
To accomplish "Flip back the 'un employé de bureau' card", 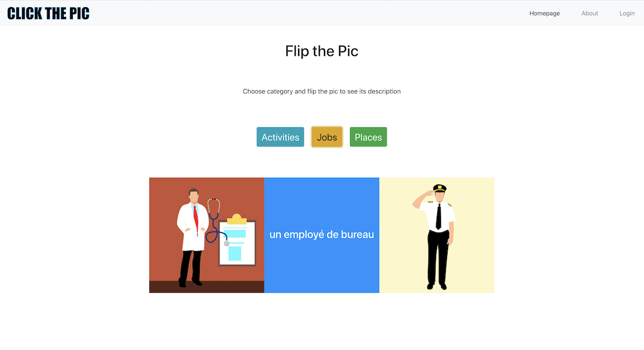I will tap(322, 235).
